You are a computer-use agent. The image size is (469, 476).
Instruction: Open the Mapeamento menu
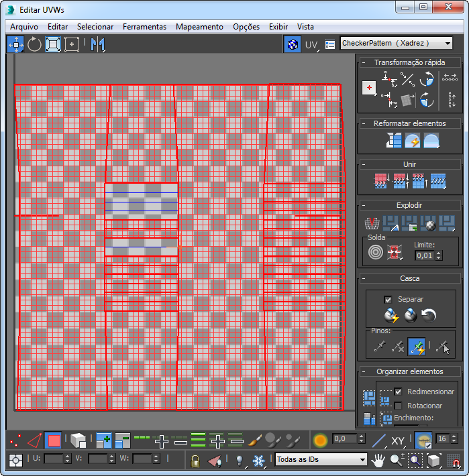[199, 27]
